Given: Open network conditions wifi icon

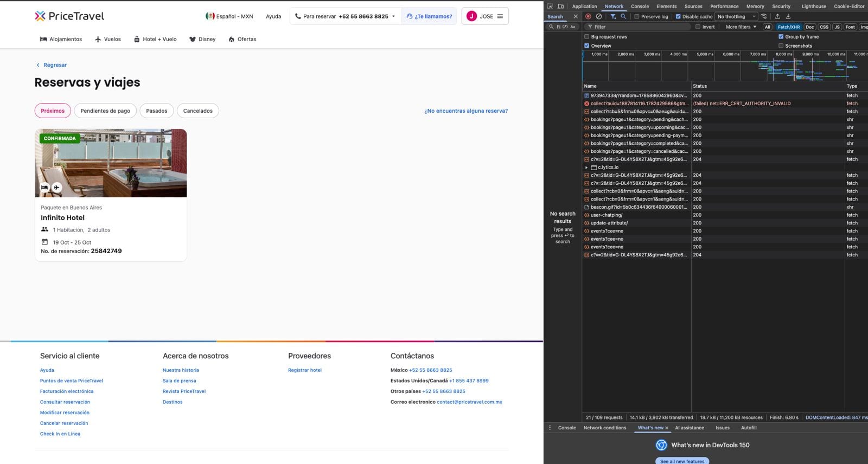Looking at the screenshot, I should [764, 16].
